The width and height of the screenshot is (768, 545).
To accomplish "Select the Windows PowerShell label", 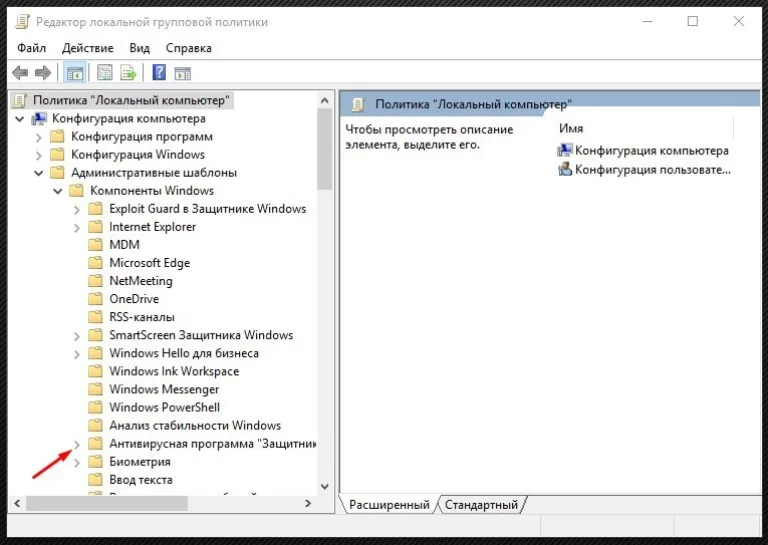I will tap(164, 407).
